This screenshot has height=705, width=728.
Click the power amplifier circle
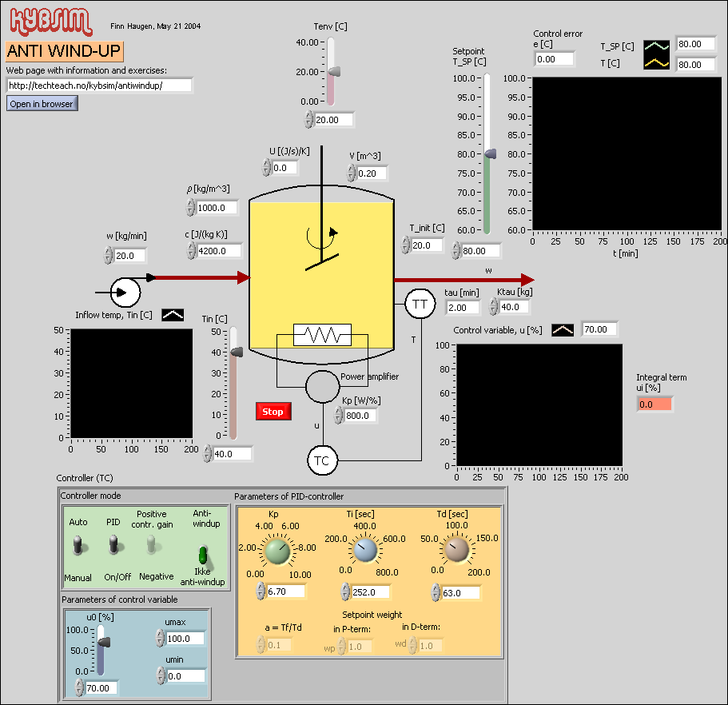click(322, 387)
